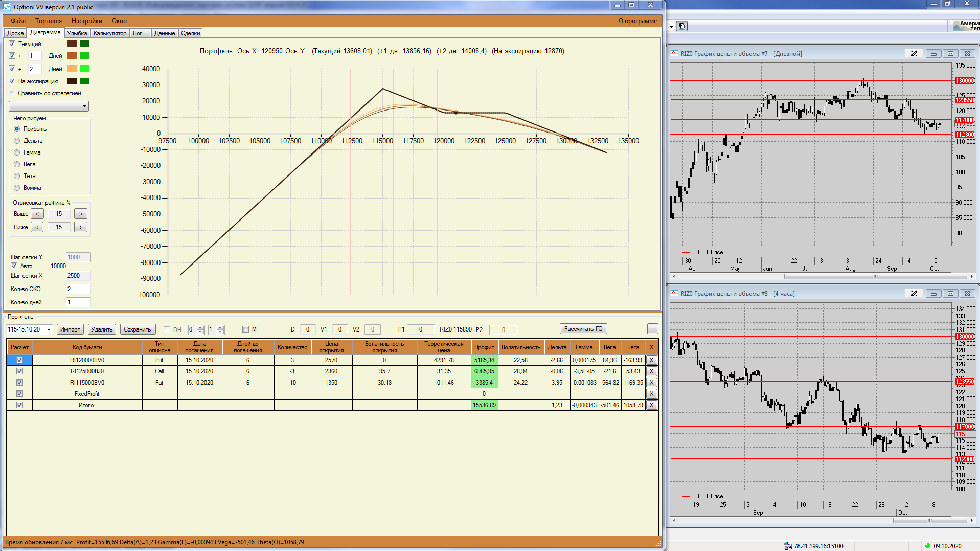Toggle the Авто grid step checkbox

pyautogui.click(x=14, y=266)
